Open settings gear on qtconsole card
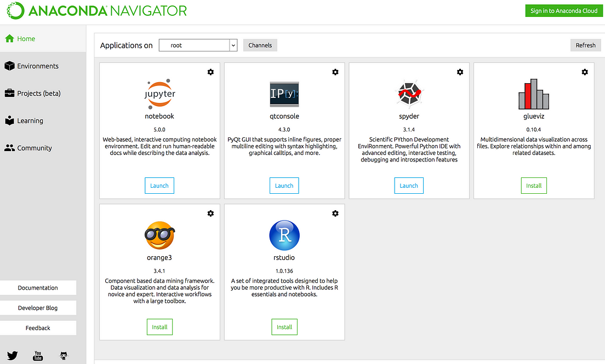 pyautogui.click(x=335, y=72)
